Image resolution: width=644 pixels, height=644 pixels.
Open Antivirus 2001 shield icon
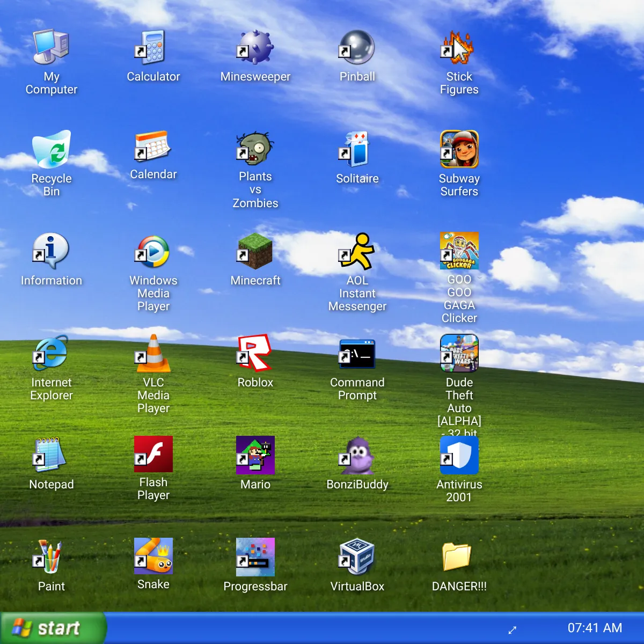[x=459, y=455]
